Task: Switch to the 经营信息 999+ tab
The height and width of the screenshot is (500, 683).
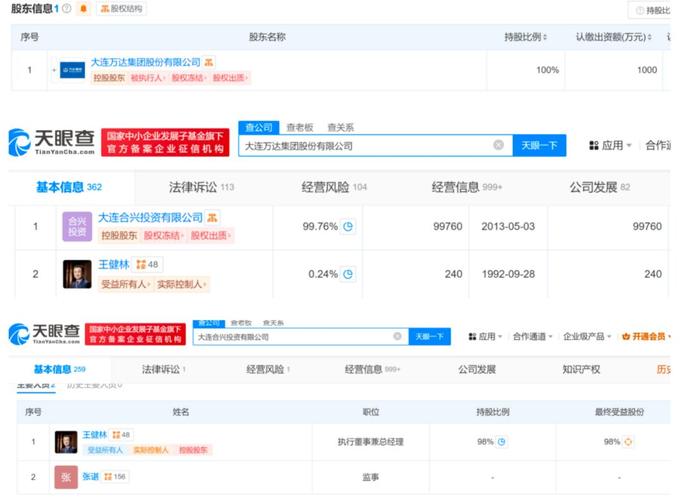Action: (x=467, y=187)
